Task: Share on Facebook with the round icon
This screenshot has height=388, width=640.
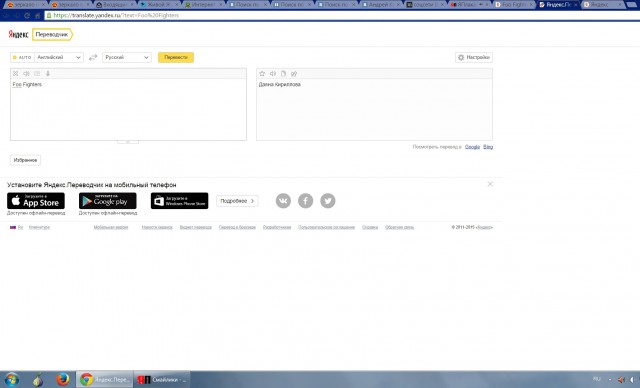Action: click(x=305, y=200)
